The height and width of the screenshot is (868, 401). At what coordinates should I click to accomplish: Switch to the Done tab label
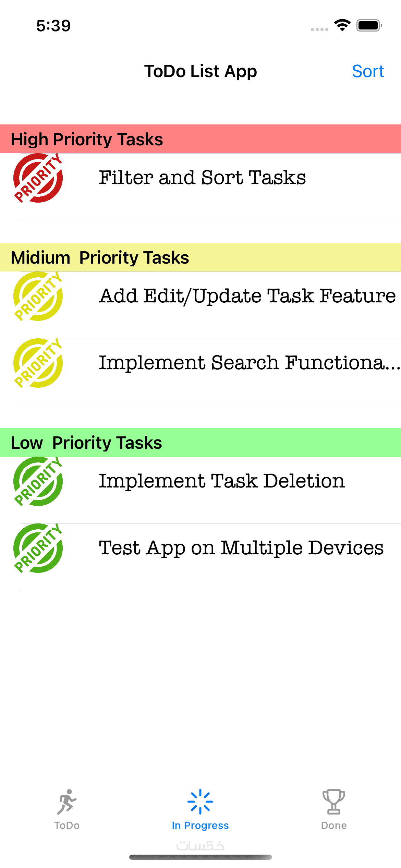coord(333,825)
